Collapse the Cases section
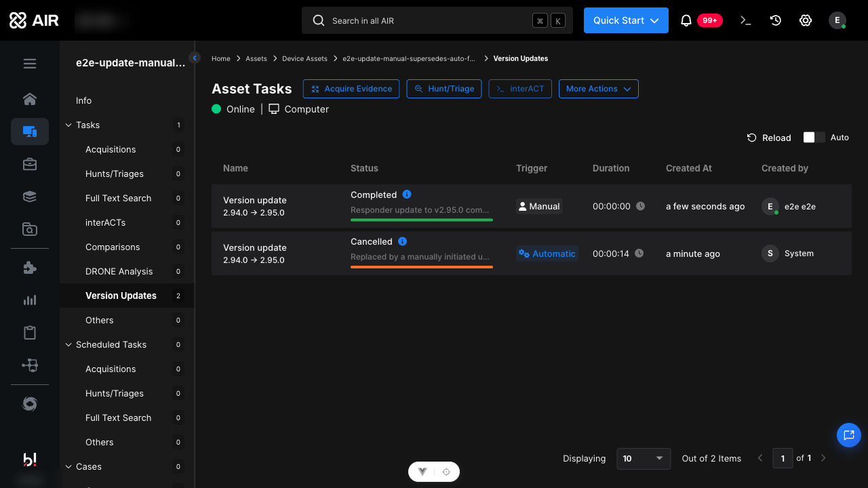 pyautogui.click(x=68, y=467)
